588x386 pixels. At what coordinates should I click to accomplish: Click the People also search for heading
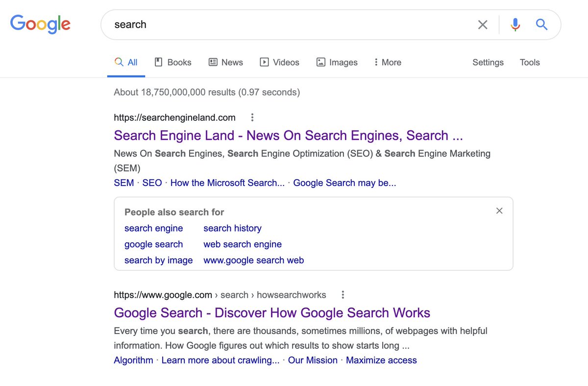pos(174,212)
